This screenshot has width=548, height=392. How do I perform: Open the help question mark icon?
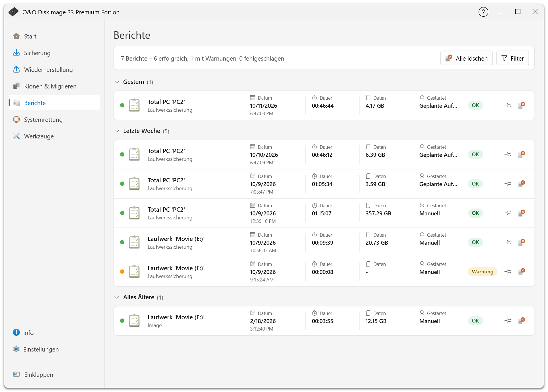[483, 12]
